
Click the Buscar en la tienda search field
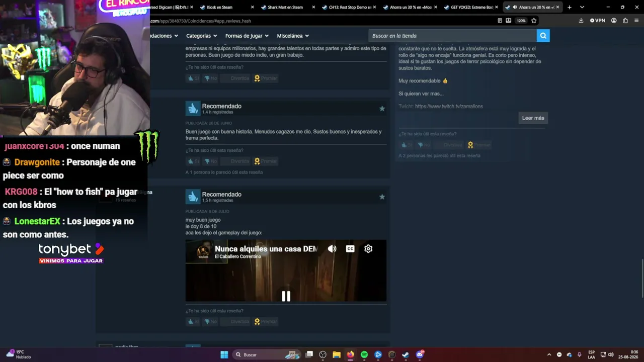[452, 36]
